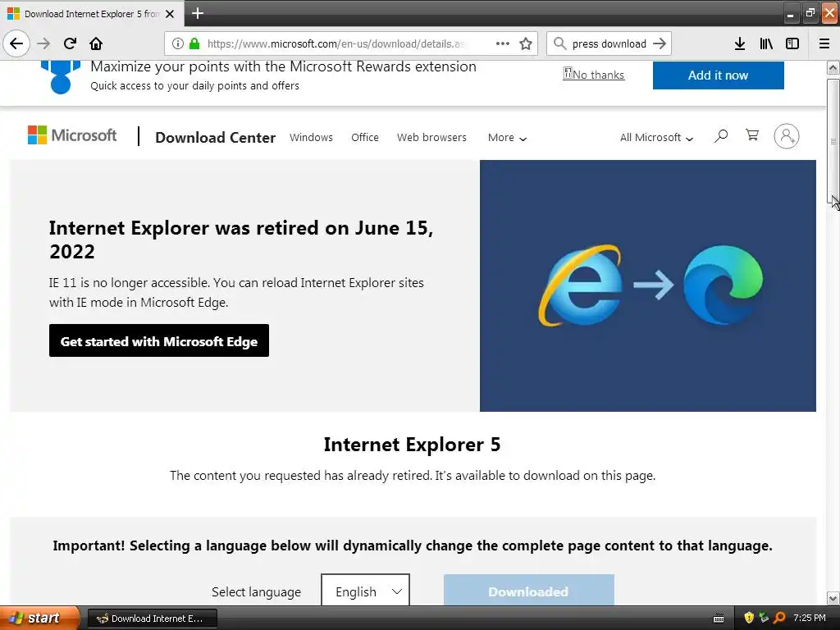Click the 7:25 PM taskbar clock
840x630 pixels.
point(810,618)
